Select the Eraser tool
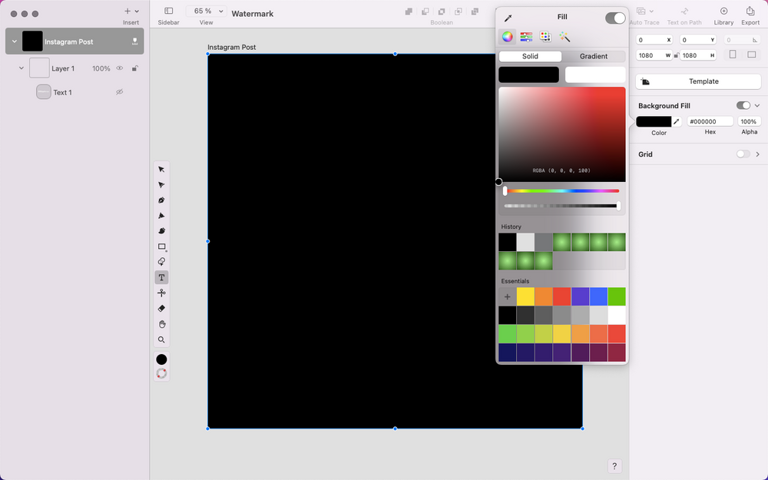 pyautogui.click(x=162, y=309)
